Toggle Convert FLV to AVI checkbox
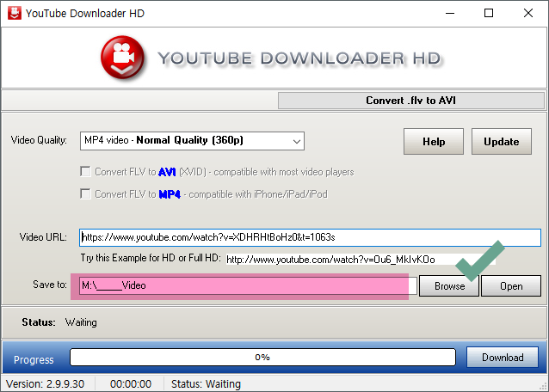The width and height of the screenshot is (549, 392). 85,172
